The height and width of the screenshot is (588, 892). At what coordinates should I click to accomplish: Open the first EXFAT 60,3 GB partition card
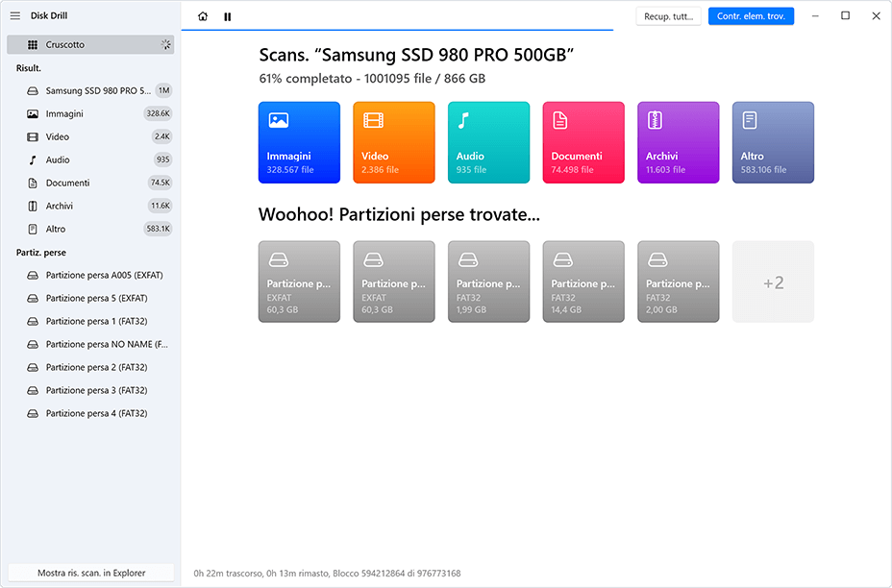[x=299, y=282]
